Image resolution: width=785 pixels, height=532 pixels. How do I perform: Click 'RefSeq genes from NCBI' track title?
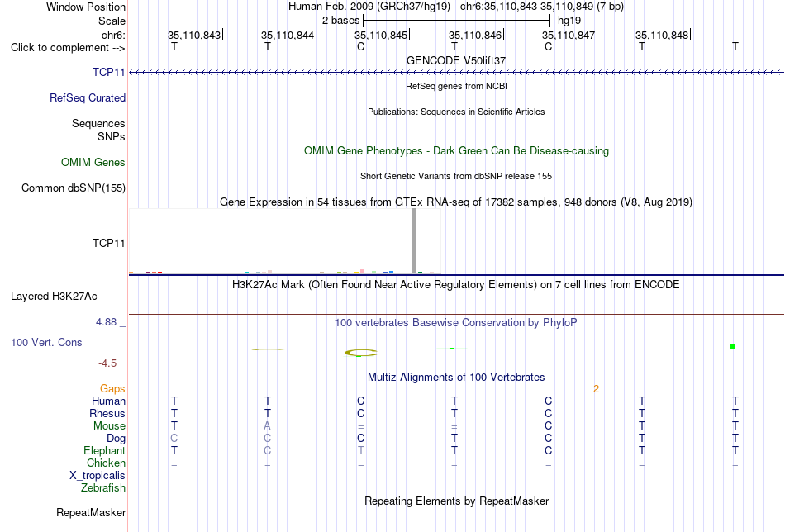(457, 86)
